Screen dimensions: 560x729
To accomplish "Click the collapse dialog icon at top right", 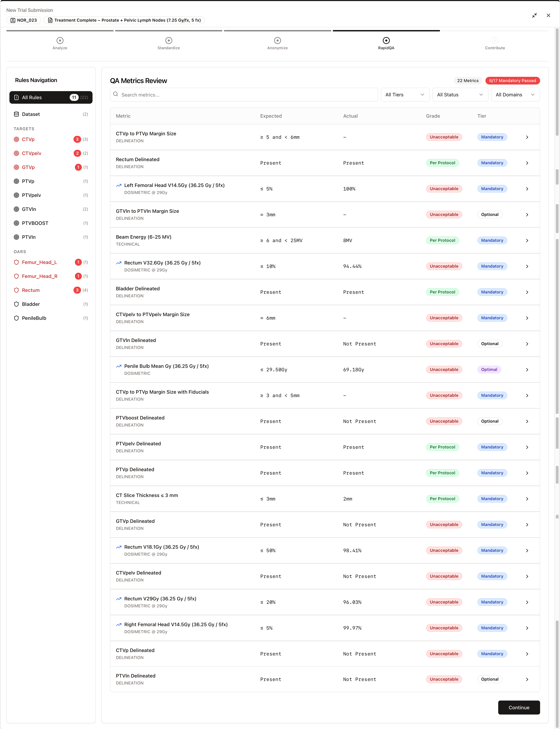I will click(534, 15).
